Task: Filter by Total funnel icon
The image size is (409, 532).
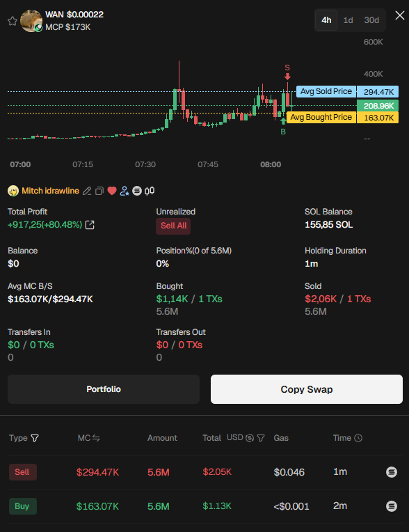Action: pyautogui.click(x=261, y=438)
